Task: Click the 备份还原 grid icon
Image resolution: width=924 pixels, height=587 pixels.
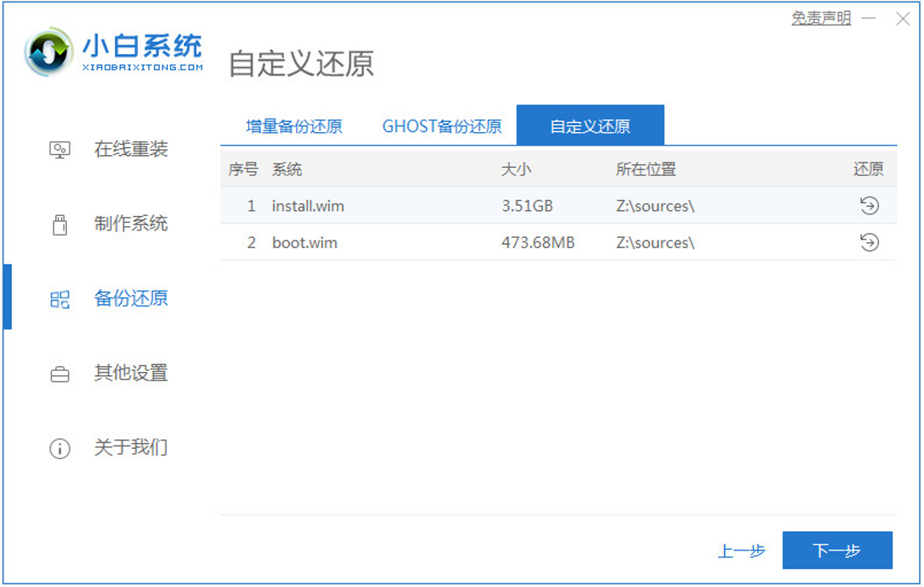Action: point(59,298)
